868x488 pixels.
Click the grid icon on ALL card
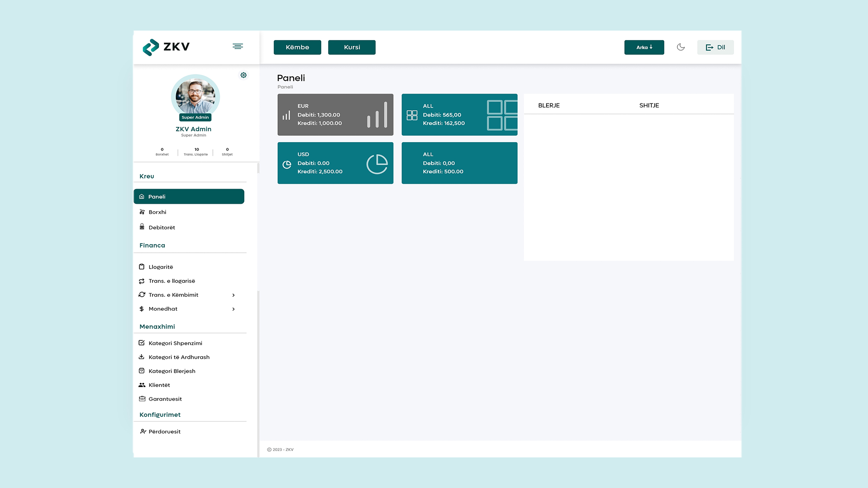(x=412, y=115)
